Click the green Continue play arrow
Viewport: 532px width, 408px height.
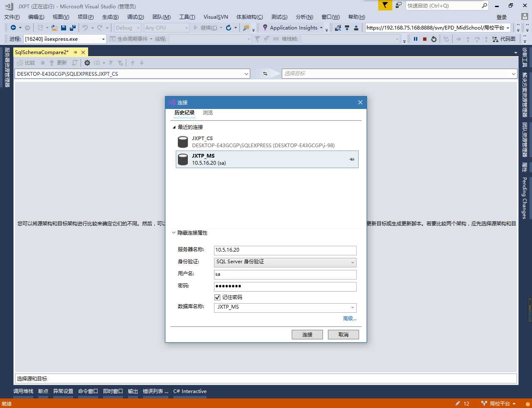coord(195,28)
